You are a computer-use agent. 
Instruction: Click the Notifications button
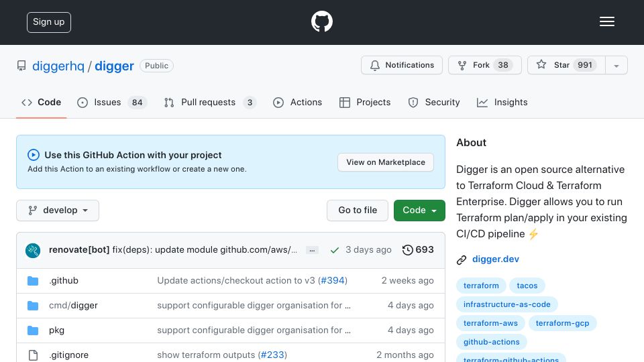tap(402, 65)
